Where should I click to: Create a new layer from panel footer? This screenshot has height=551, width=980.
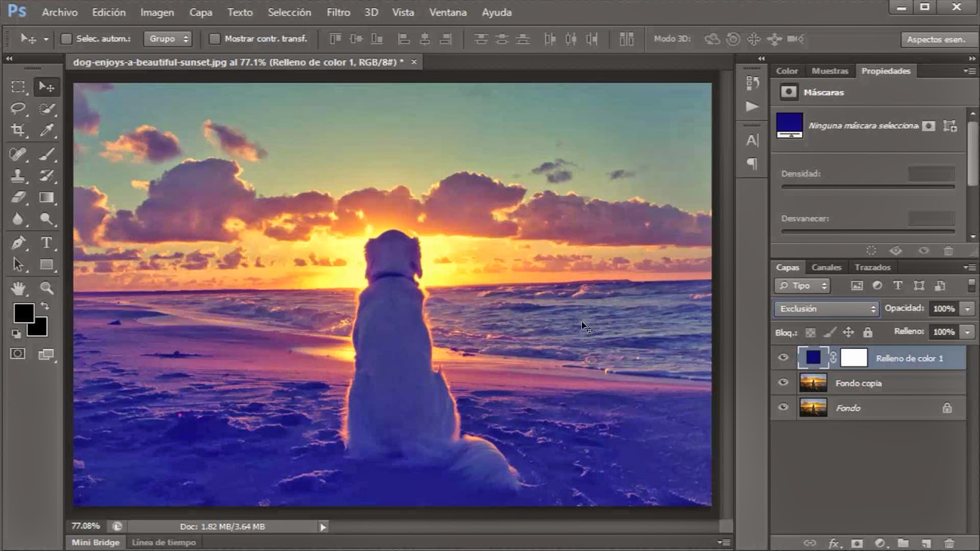pos(926,543)
